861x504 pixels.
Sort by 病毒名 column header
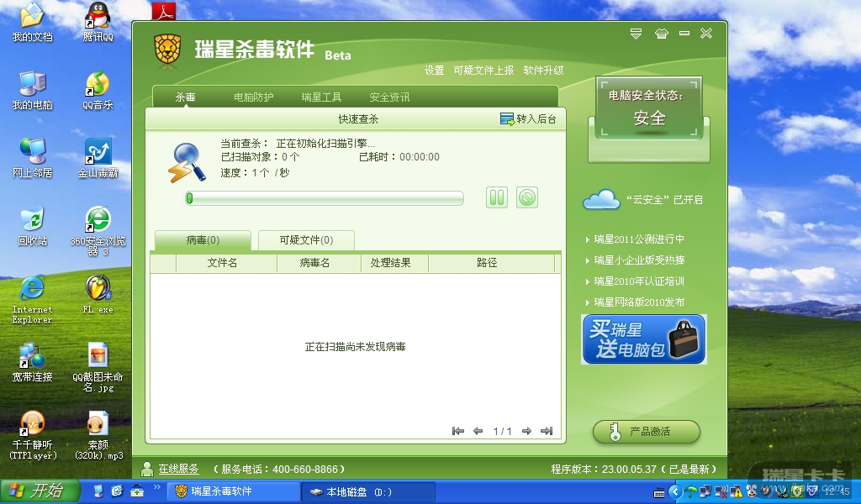[x=319, y=263]
